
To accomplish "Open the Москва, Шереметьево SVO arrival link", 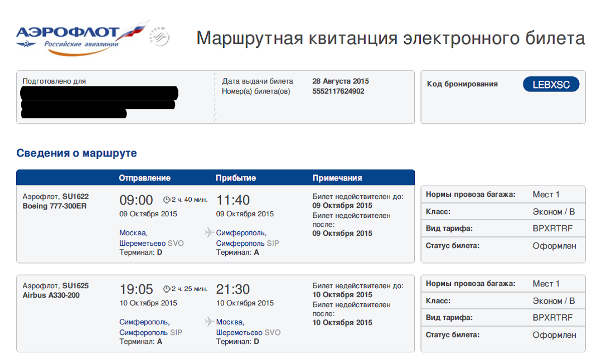I will pyautogui.click(x=248, y=327).
